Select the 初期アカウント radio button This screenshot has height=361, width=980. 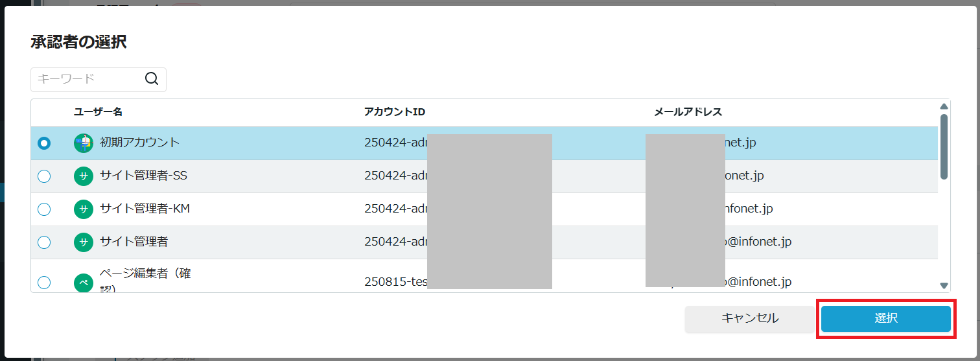pos(44,143)
